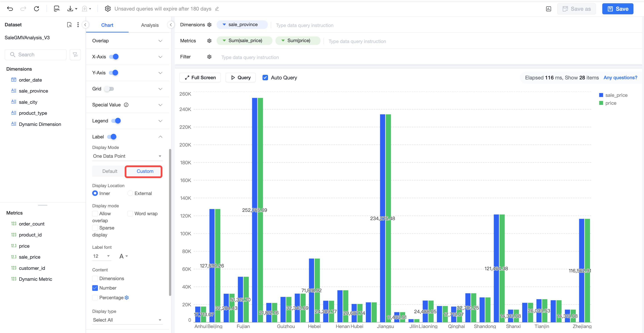Click the blue sale_price legend swatch
This screenshot has width=644, height=333.
(x=601, y=95)
